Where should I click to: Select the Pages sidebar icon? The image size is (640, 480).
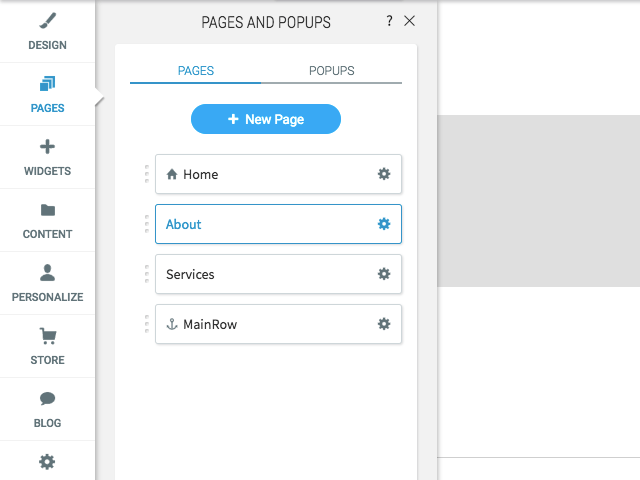(x=47, y=84)
